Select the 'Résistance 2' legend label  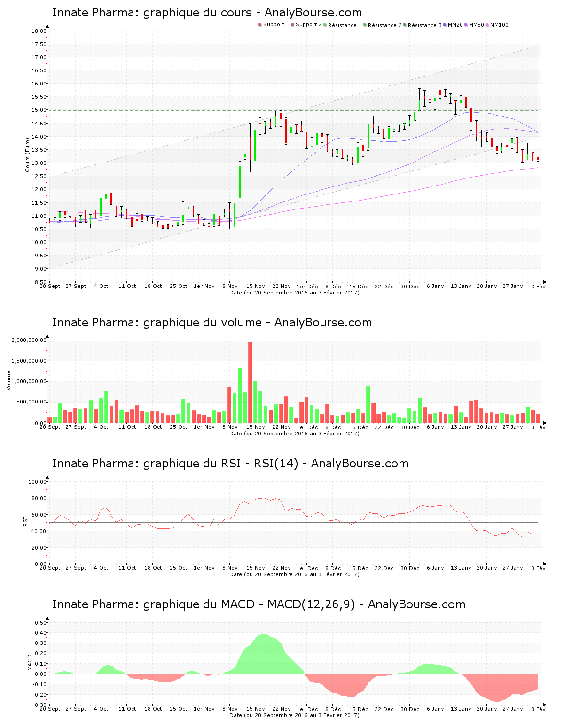[385, 25]
